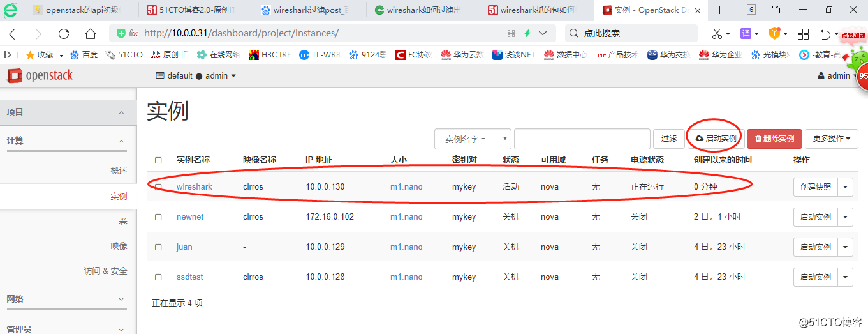
Task: Click the green shield security icon in address bar
Action: pos(121,33)
